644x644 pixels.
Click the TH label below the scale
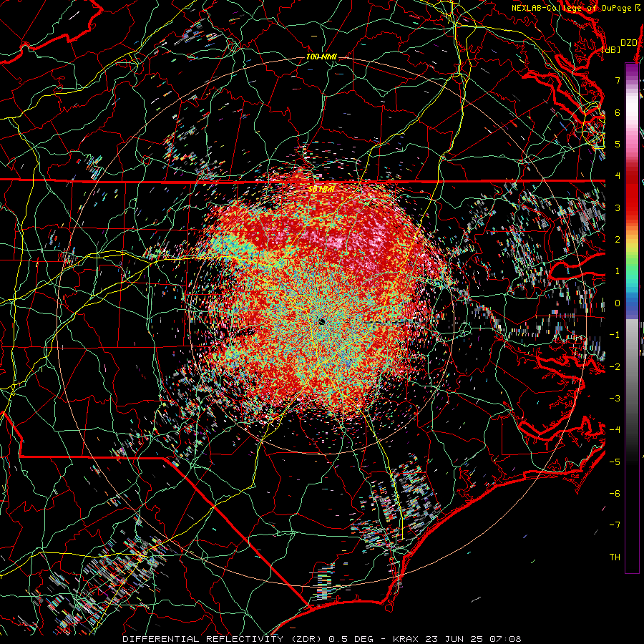click(x=615, y=557)
